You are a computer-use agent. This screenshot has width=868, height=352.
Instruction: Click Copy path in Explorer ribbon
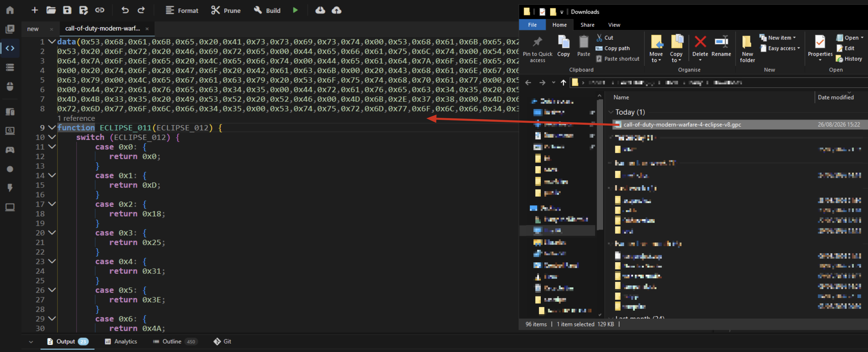[613, 48]
